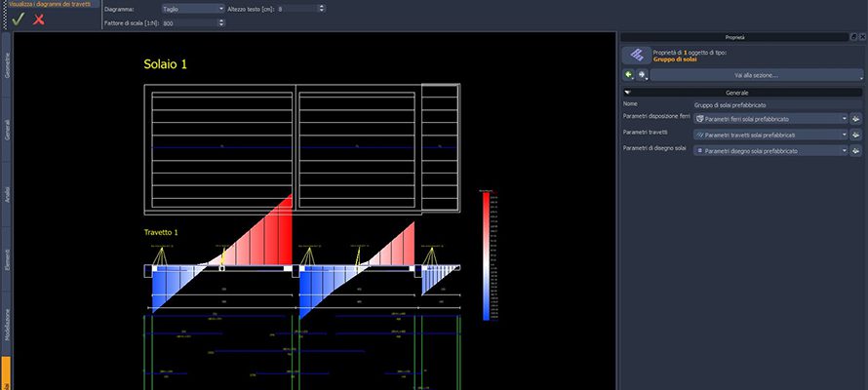Image resolution: width=868 pixels, height=390 pixels.
Task: Click the Fattore di scala value field
Action: 190,23
